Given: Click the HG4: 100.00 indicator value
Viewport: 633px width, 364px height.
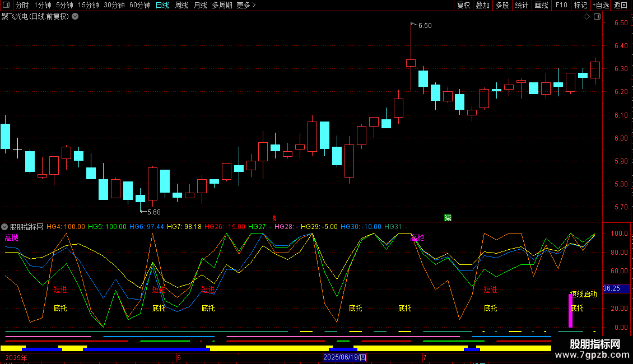Looking at the screenshot, I should point(66,227).
